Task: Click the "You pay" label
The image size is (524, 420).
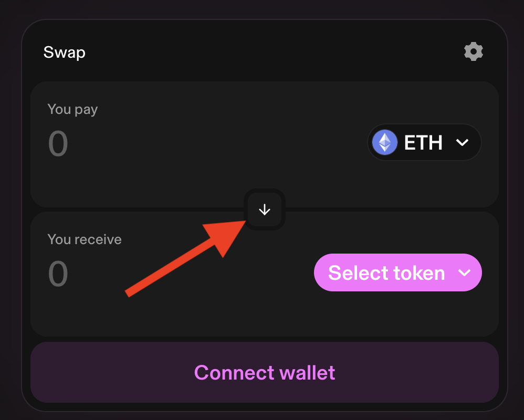Action: [72, 109]
